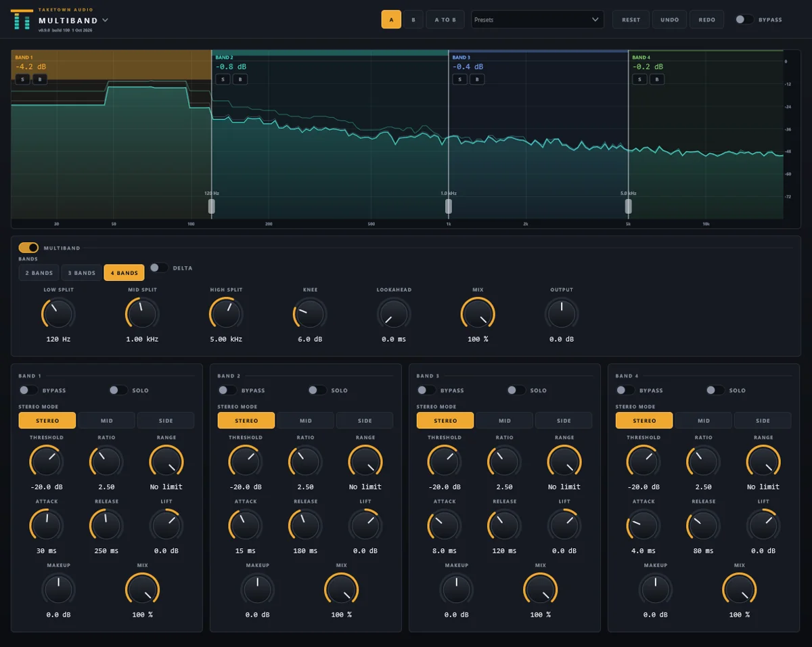The width and height of the screenshot is (812, 647).
Task: Click Band 3 MAKEUP knob
Action: pos(456,589)
